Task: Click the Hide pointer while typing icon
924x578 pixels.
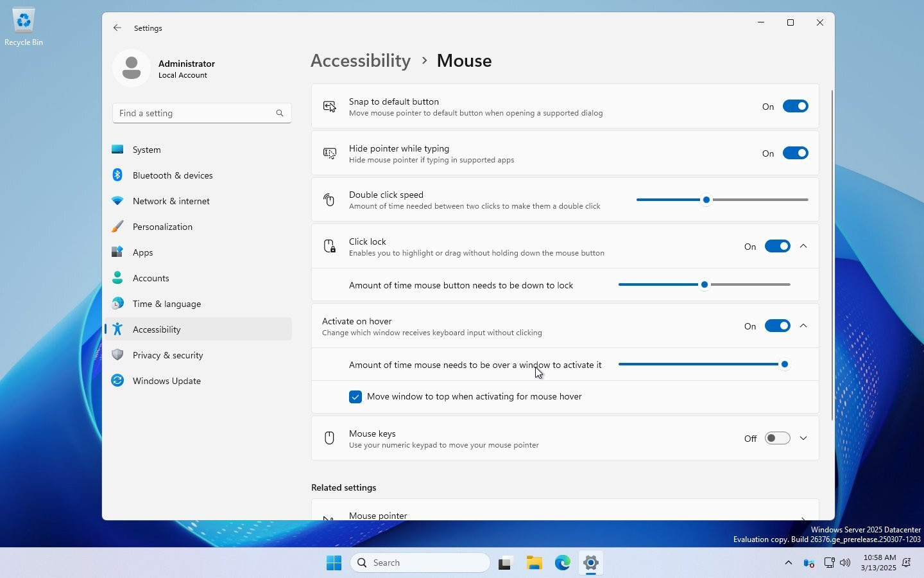Action: pyautogui.click(x=330, y=153)
